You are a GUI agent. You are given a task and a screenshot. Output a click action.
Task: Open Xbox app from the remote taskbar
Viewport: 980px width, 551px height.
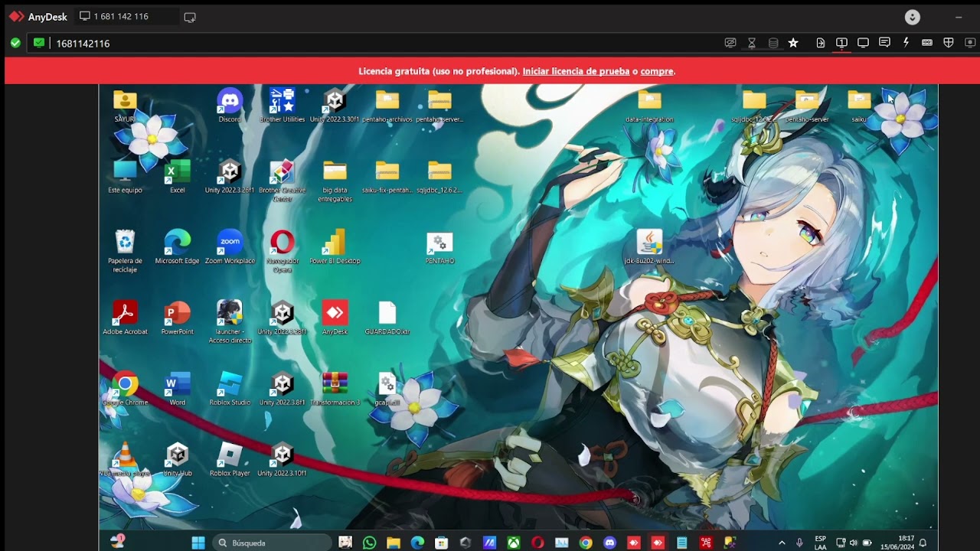514,543
